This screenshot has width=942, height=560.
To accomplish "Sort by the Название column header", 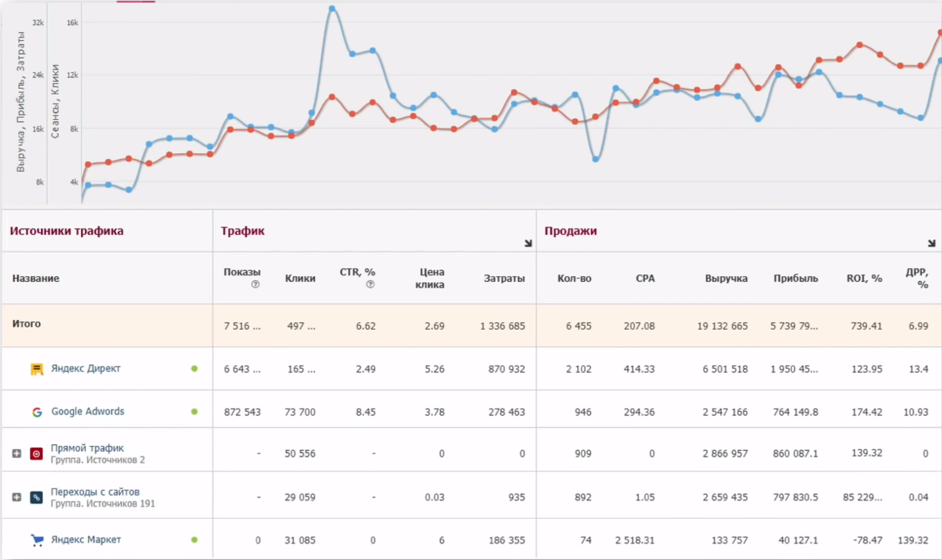I will [x=36, y=278].
